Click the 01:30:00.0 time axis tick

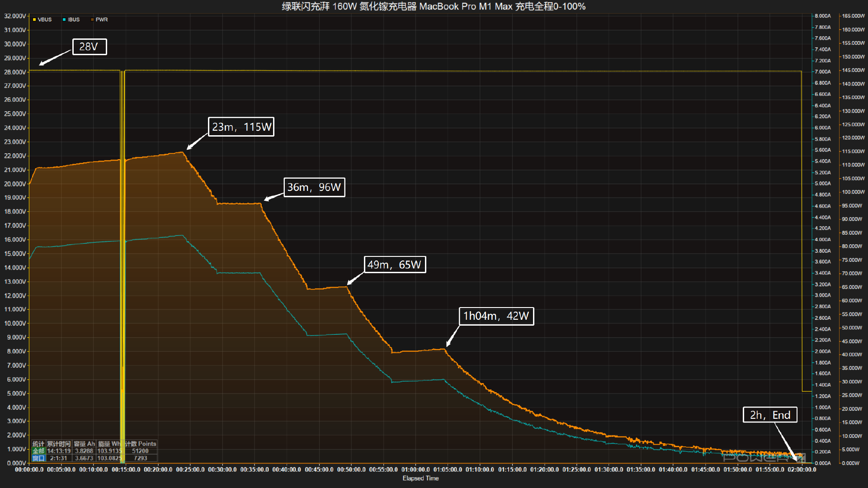tap(609, 469)
